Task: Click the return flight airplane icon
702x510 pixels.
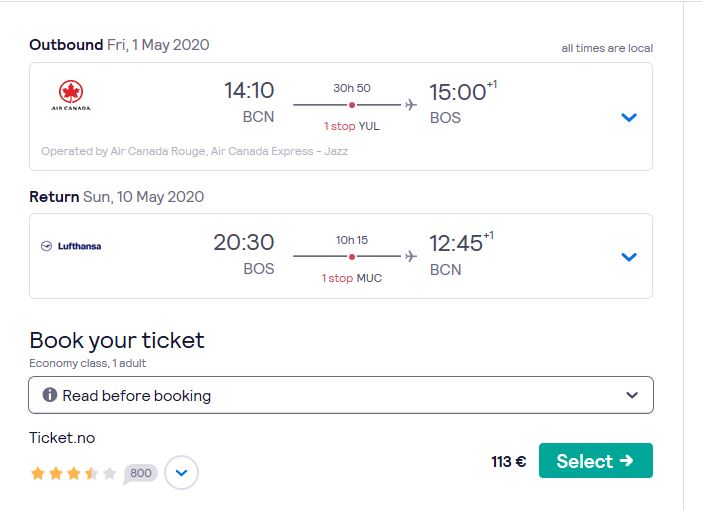Action: coord(411,257)
